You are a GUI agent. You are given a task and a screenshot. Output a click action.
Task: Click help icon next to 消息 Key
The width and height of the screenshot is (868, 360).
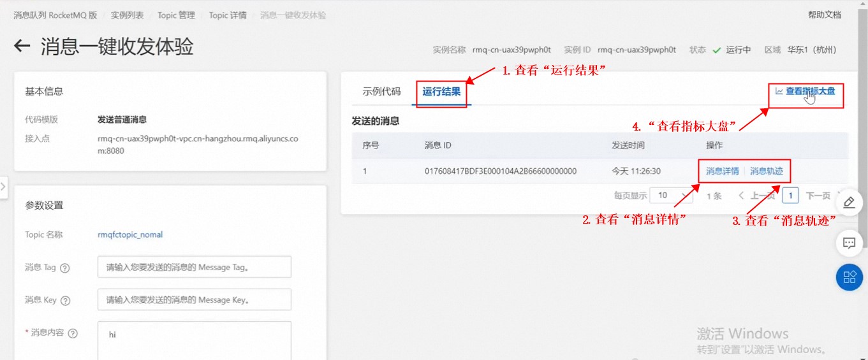point(65,301)
